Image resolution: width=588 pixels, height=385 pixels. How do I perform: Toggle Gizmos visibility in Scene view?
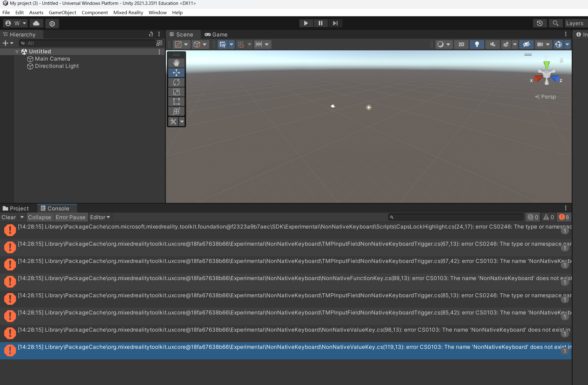click(558, 44)
